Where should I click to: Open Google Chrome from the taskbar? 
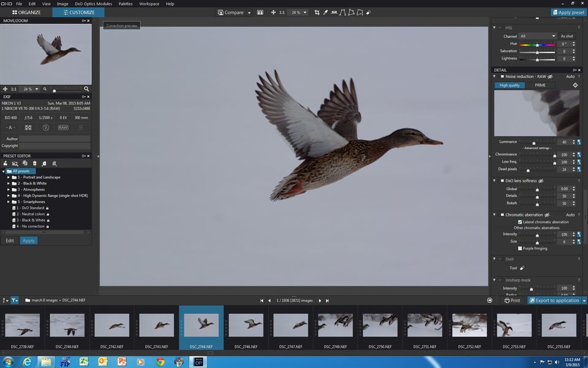160,362
